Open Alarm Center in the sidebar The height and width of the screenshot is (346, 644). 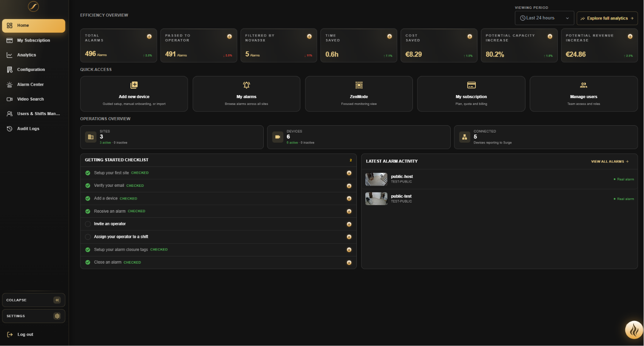pyautogui.click(x=34, y=84)
